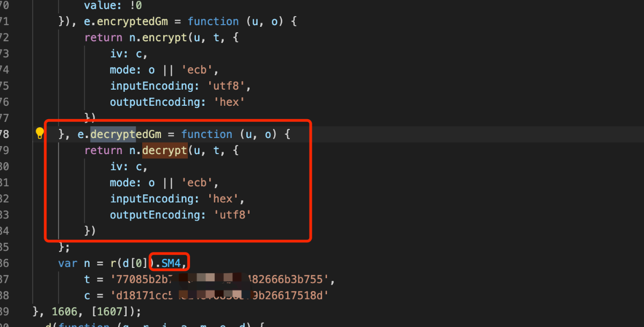Screen dimensions: 644x327
Task: Click the yellow lightbulb quick-fix icon
Action: [40, 134]
